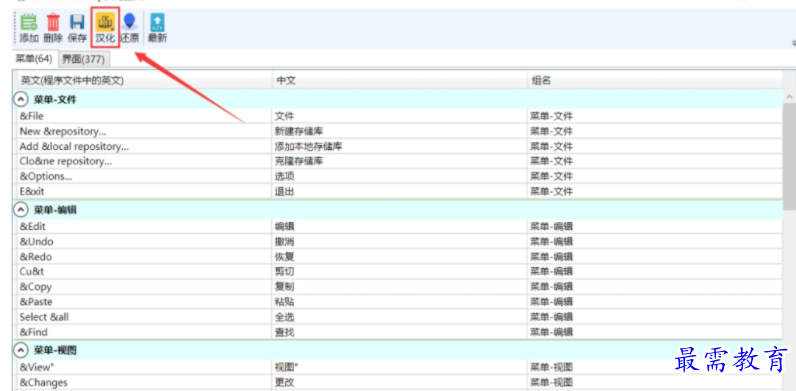
Task: Click the 撤消 translation cell
Action: [x=400, y=241]
